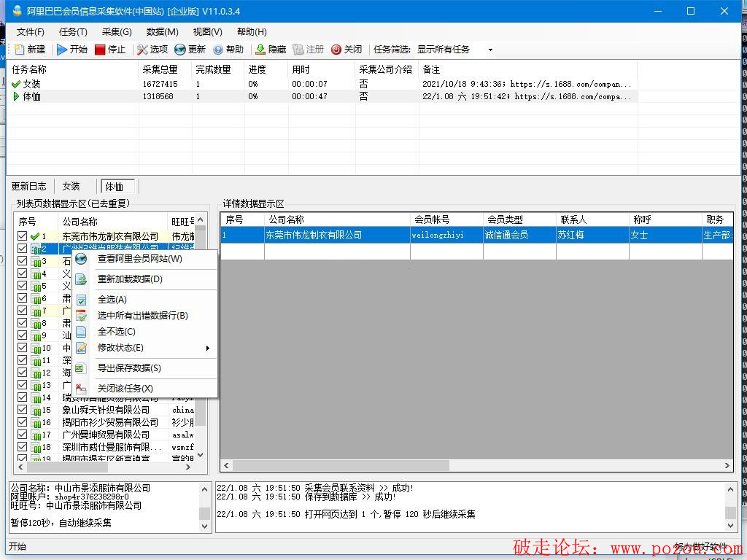Open the 采集(G) menu
Image resolution: width=747 pixels, height=560 pixels.
tap(117, 32)
